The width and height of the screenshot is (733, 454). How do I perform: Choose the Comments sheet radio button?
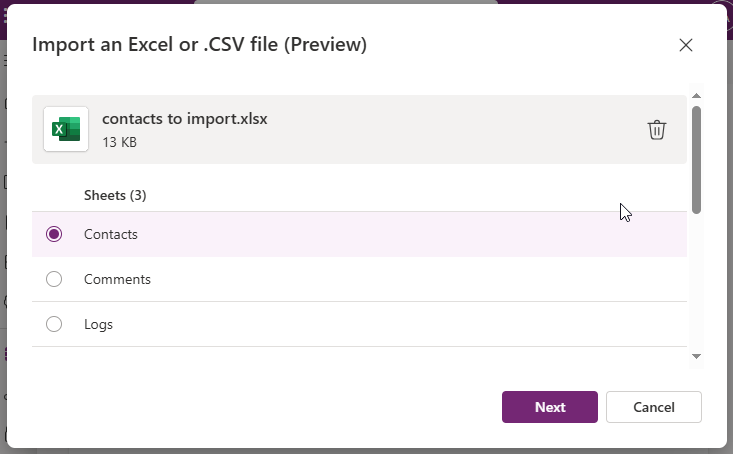tap(54, 279)
